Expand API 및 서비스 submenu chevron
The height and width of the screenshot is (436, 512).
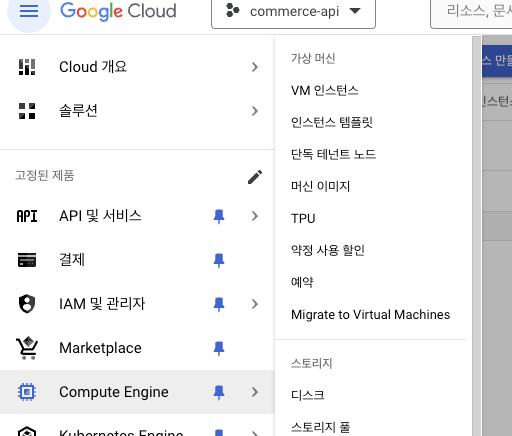255,216
